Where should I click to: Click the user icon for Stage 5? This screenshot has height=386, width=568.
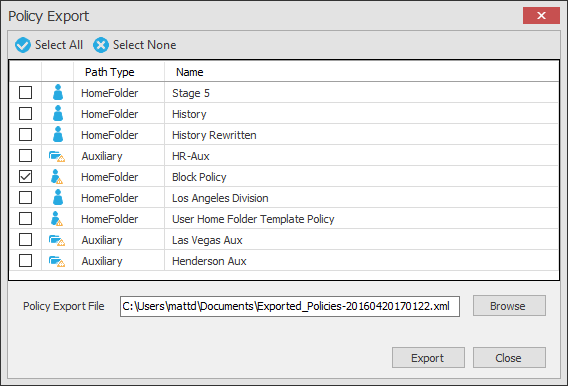(x=58, y=92)
